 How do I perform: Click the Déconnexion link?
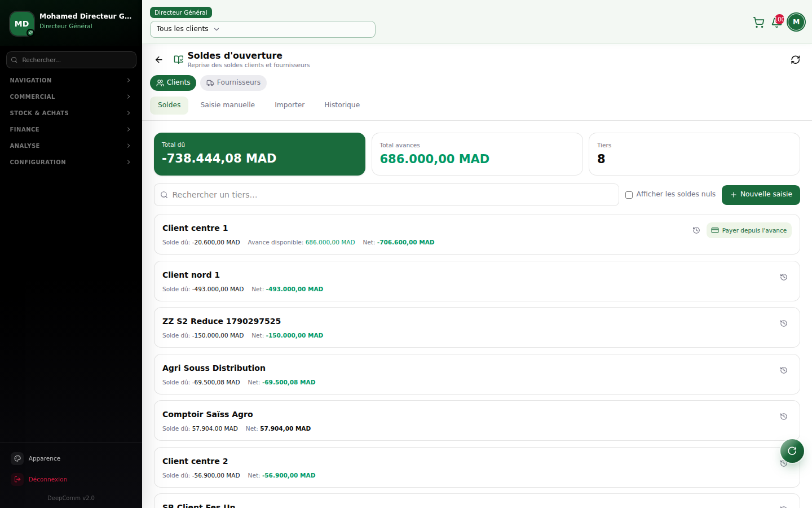click(x=48, y=479)
